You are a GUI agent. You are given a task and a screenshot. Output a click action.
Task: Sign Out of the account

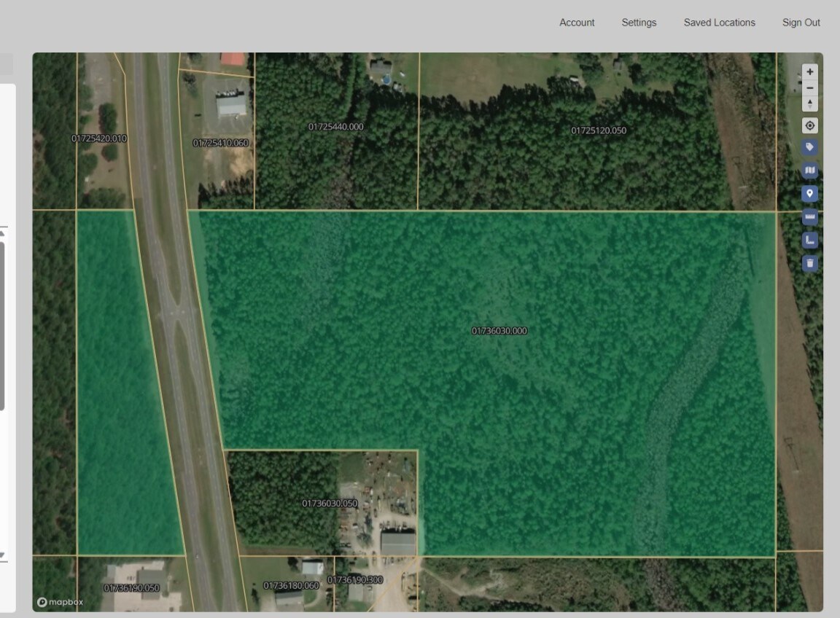point(801,23)
